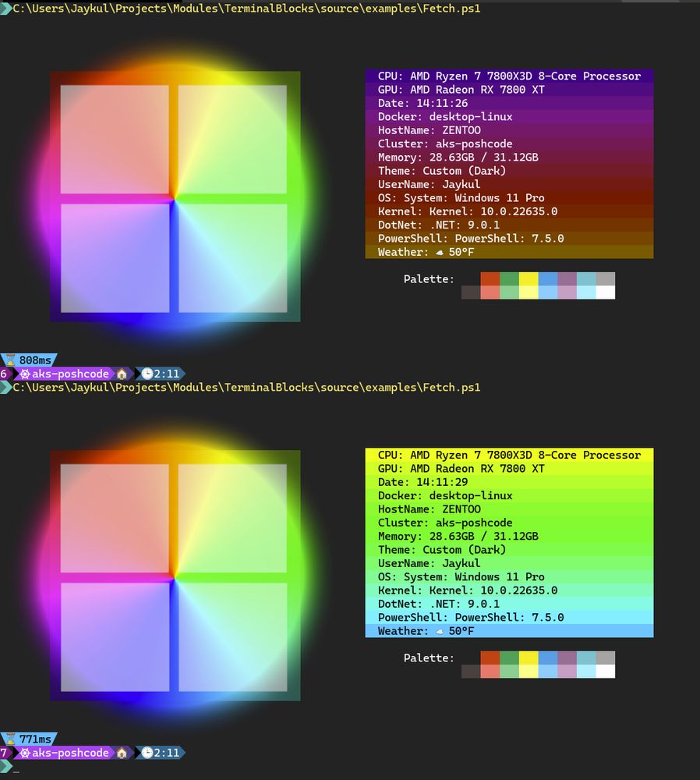The image size is (700, 780).
Task: Click the GPU line in the yellow-green info block
Action: click(x=461, y=469)
